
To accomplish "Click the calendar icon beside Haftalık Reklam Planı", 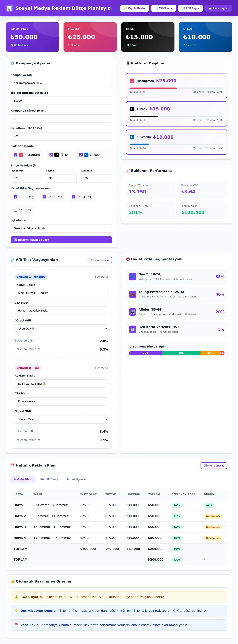I will point(12,465).
